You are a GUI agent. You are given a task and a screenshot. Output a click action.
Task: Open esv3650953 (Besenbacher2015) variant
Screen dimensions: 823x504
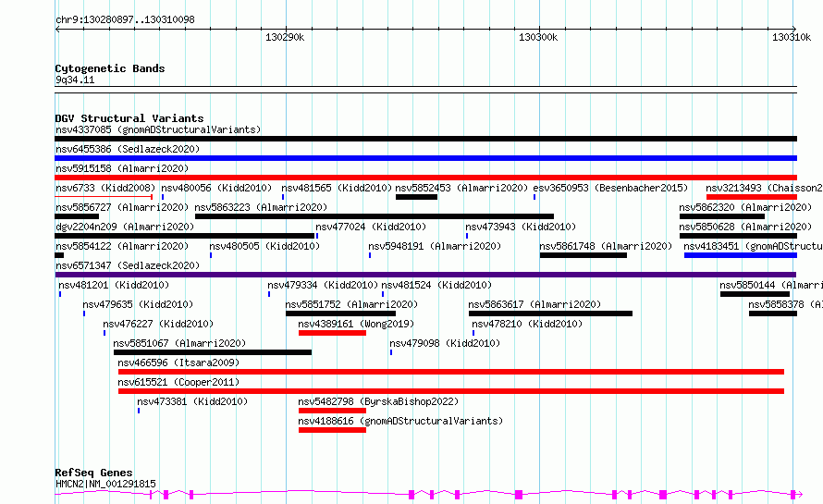(610, 188)
